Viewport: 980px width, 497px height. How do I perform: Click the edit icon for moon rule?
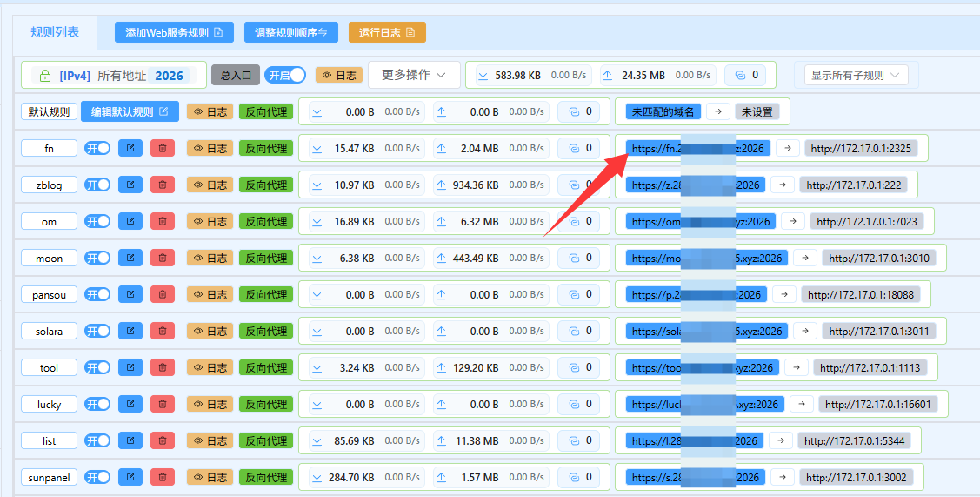coord(130,259)
